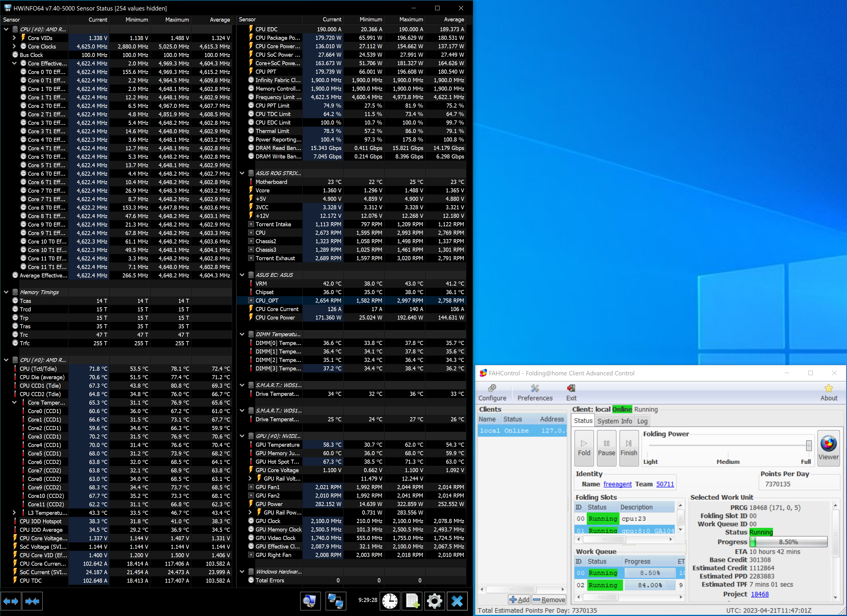
Task: Expand the GPU Rail Powers node
Action: pyautogui.click(x=250, y=512)
